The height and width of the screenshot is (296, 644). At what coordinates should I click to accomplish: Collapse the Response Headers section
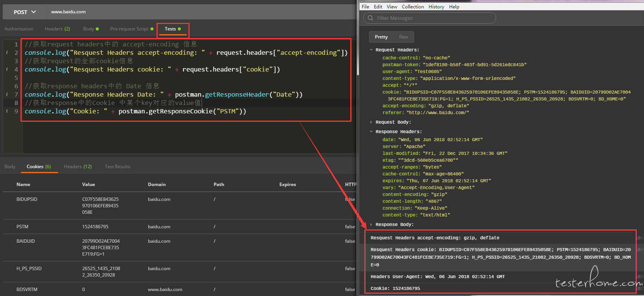(x=371, y=132)
